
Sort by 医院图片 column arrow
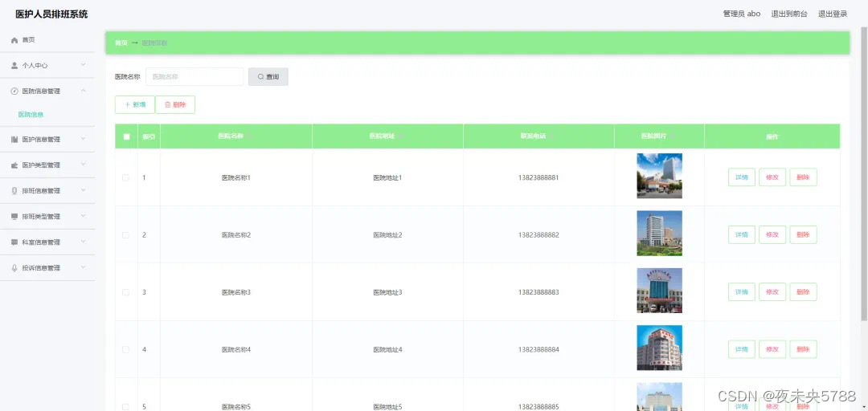tap(672, 136)
